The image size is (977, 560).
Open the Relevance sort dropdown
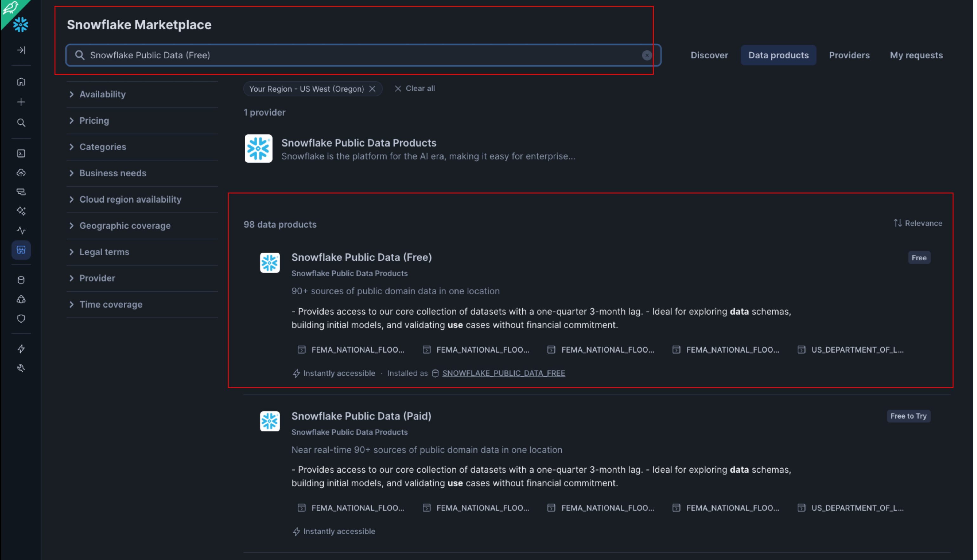pyautogui.click(x=917, y=223)
